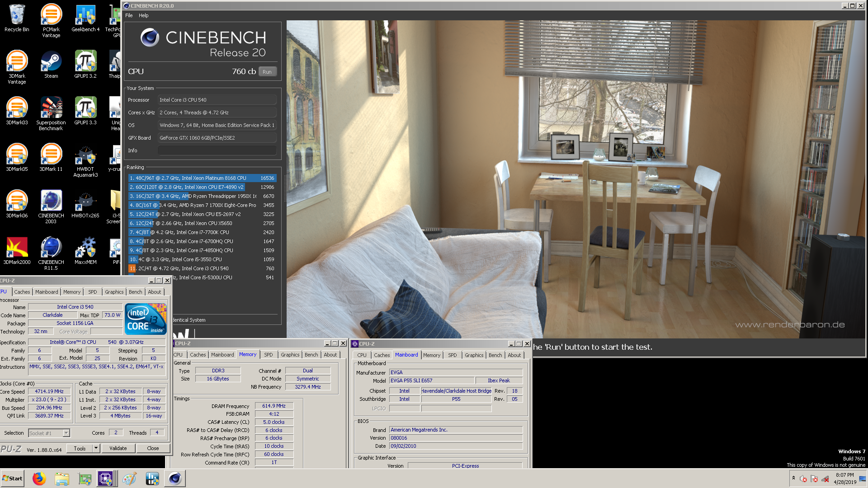Open About tab in left CPU-Z
The width and height of the screenshot is (868, 488).
tap(155, 292)
